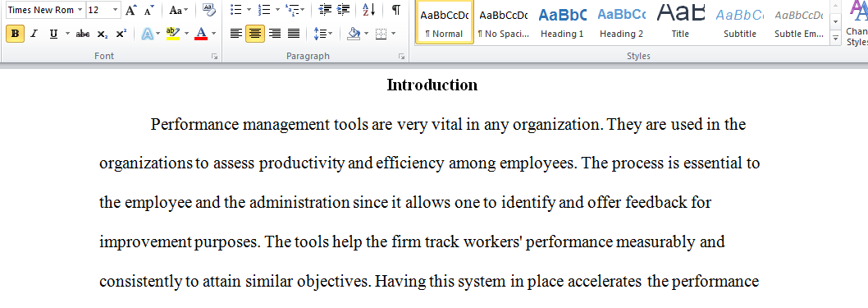Apply red font color
The width and height of the screenshot is (868, 308).
point(202,34)
